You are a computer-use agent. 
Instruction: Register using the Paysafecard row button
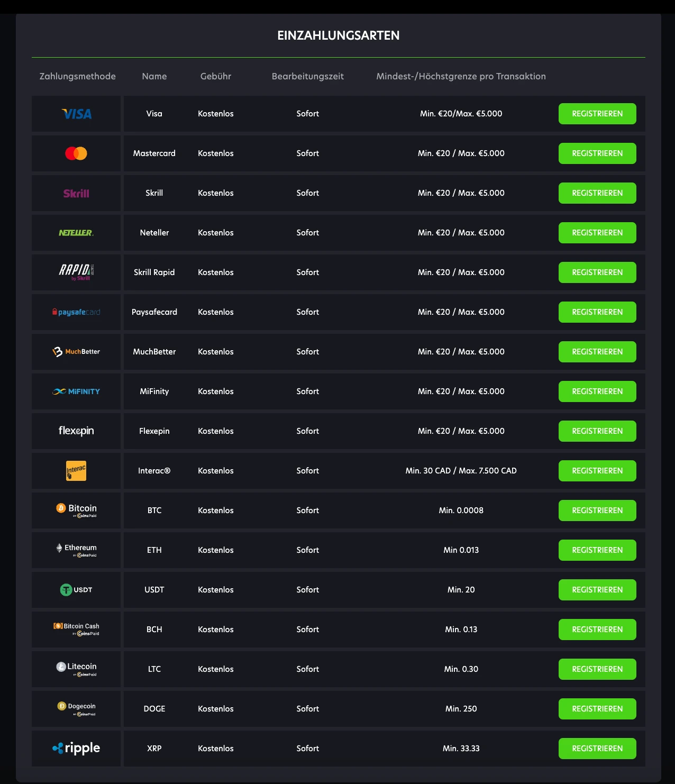point(597,312)
